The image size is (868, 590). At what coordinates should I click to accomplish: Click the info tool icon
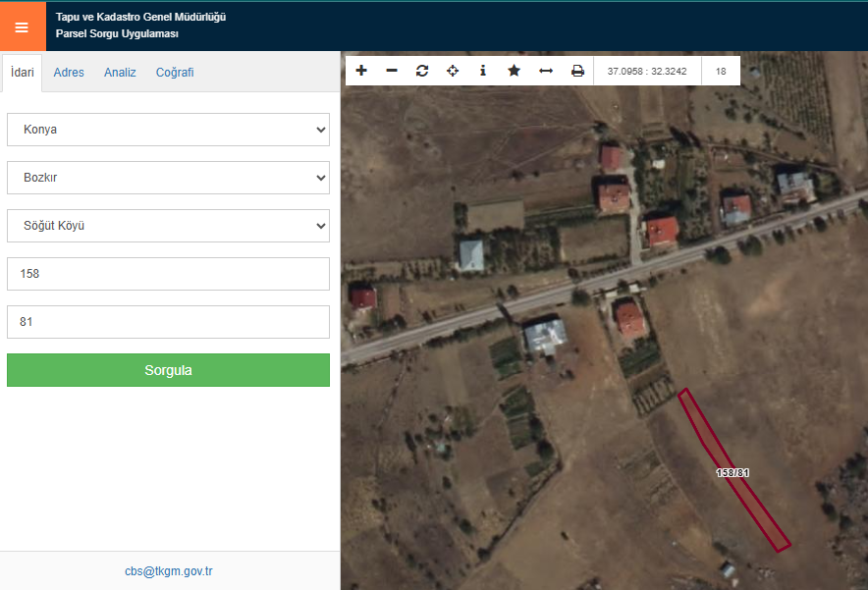click(483, 71)
